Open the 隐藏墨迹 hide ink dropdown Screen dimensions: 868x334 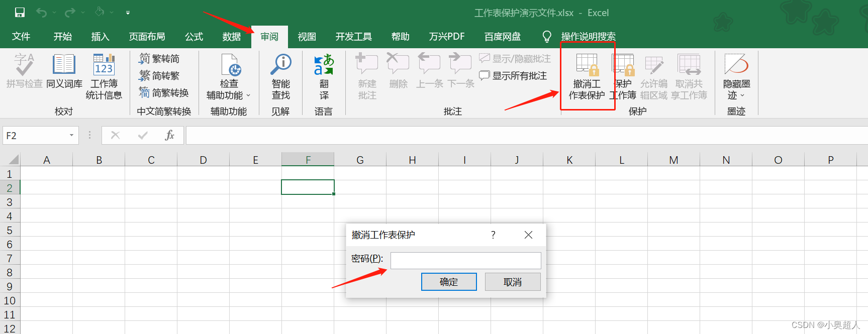[x=736, y=76]
